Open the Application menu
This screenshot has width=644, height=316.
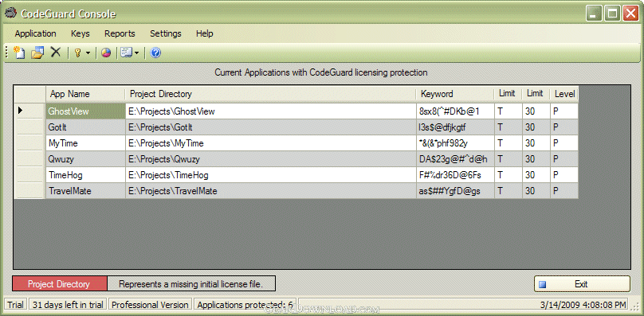pos(35,33)
